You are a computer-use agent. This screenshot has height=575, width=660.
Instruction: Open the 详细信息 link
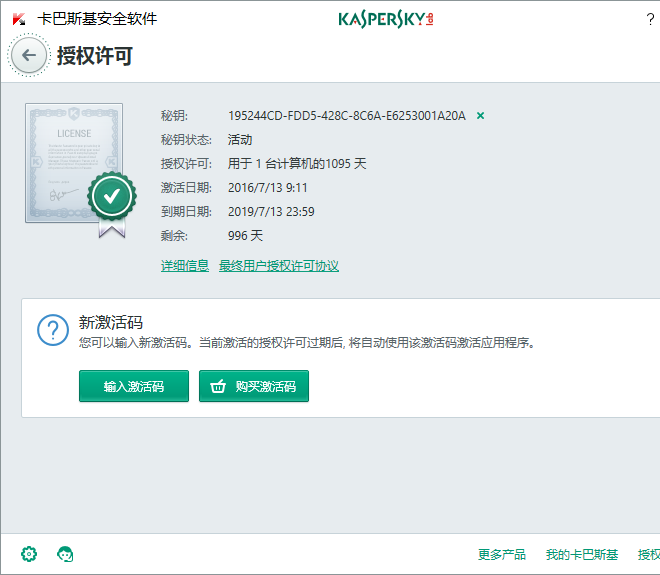185,266
